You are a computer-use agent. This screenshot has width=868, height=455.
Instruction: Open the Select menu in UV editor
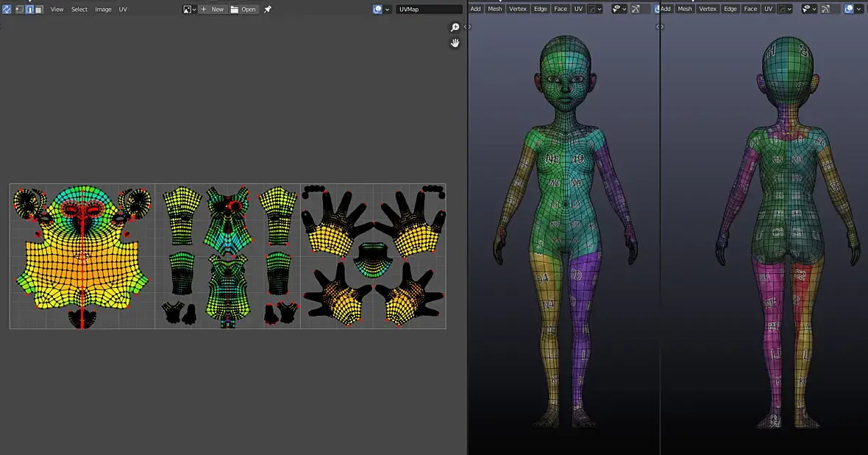point(79,9)
